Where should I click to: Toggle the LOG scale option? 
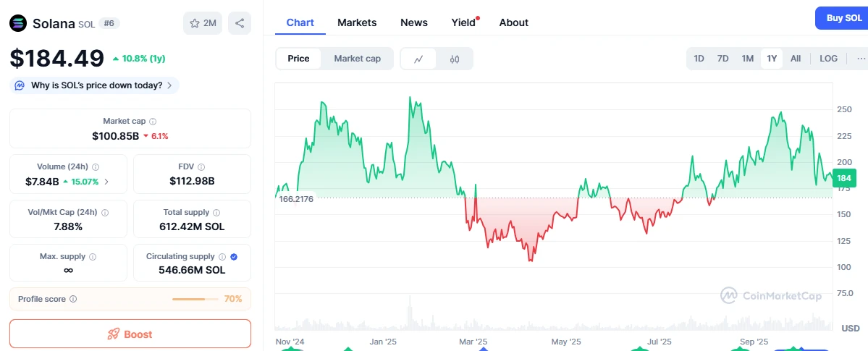[828, 59]
